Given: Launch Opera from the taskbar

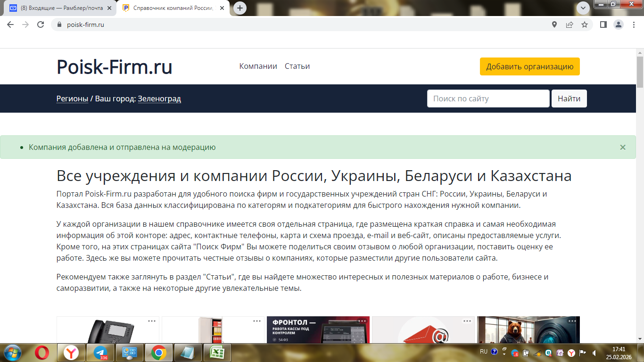Looking at the screenshot, I should [42, 352].
